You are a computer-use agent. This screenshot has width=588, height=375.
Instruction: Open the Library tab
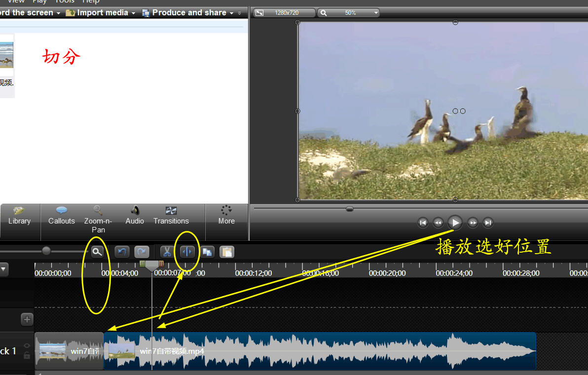(20, 217)
